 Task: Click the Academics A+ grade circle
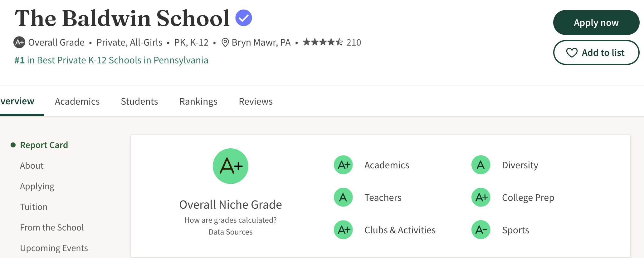click(343, 165)
